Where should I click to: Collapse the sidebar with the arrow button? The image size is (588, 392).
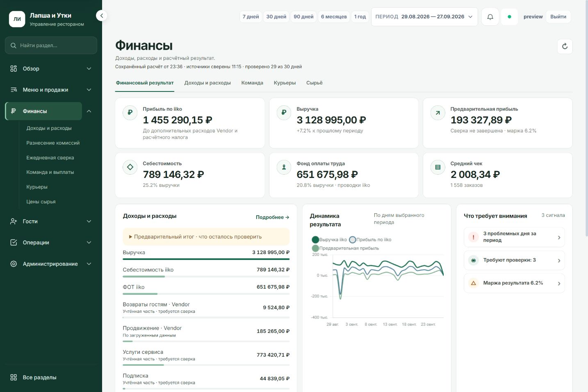click(x=101, y=16)
